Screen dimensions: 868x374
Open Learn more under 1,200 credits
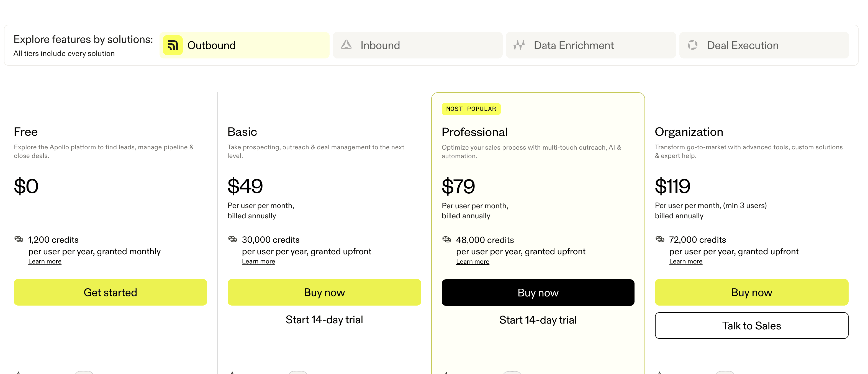click(x=45, y=262)
